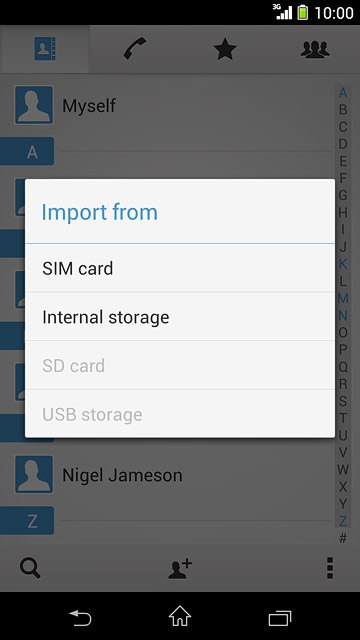Viewport: 360px width, 640px height.
Task: Switch to the Phone dialer tab
Action: [135, 49]
